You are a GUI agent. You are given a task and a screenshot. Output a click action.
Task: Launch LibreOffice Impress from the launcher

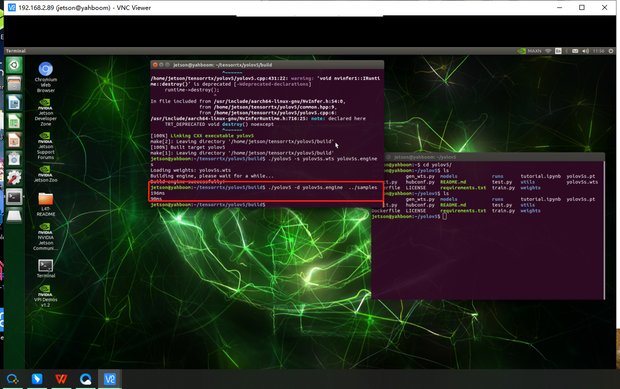pyautogui.click(x=14, y=140)
